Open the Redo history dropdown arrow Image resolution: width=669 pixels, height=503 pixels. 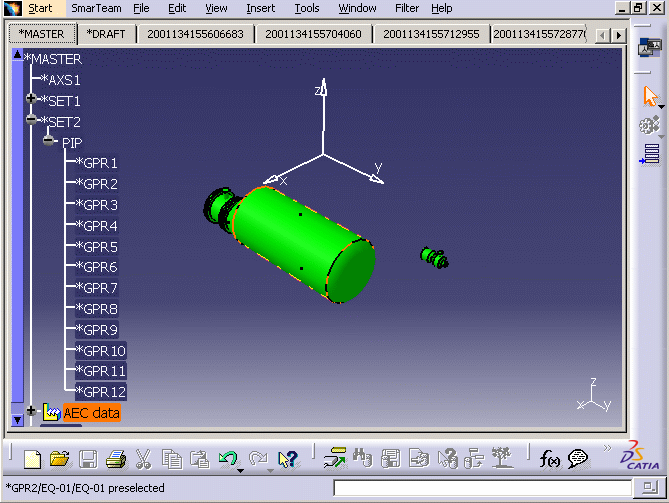coord(270,471)
